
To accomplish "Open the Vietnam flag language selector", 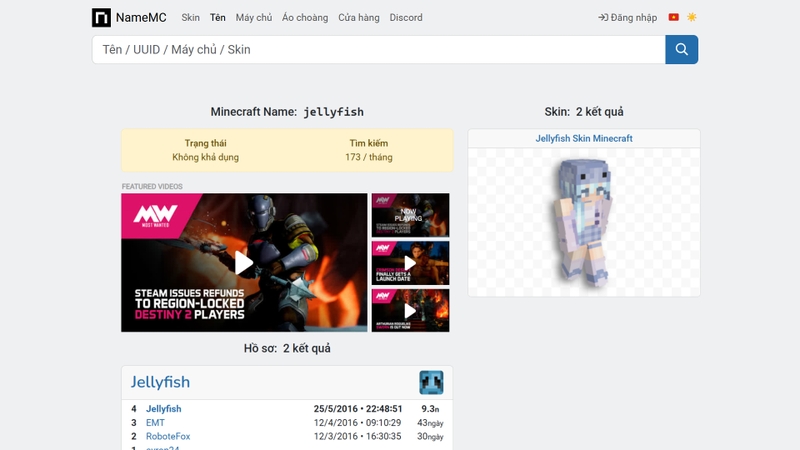I will [x=673, y=17].
